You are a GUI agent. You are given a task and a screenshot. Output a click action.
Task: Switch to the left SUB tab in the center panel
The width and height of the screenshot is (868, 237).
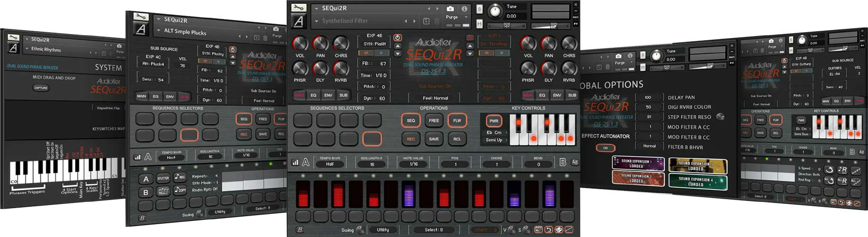[x=344, y=95]
